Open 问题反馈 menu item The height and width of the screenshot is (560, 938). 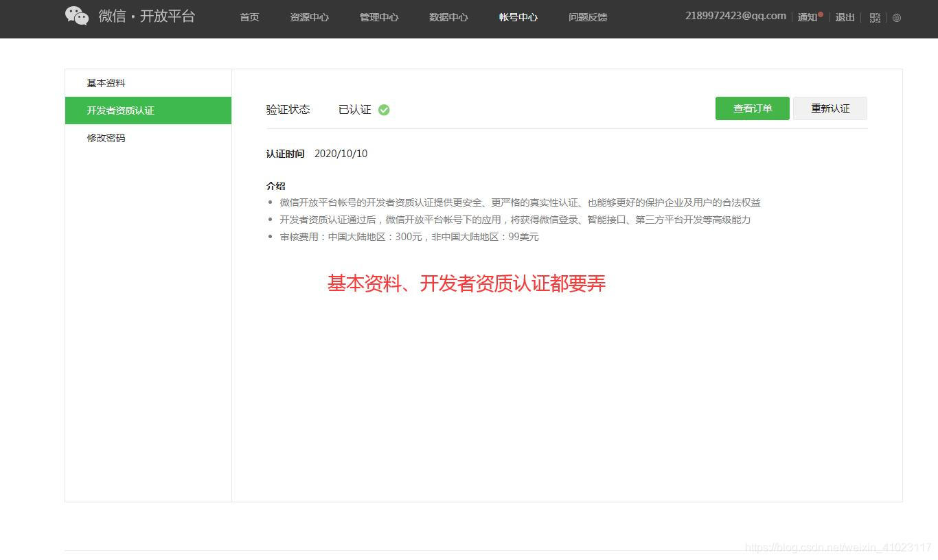click(x=588, y=17)
